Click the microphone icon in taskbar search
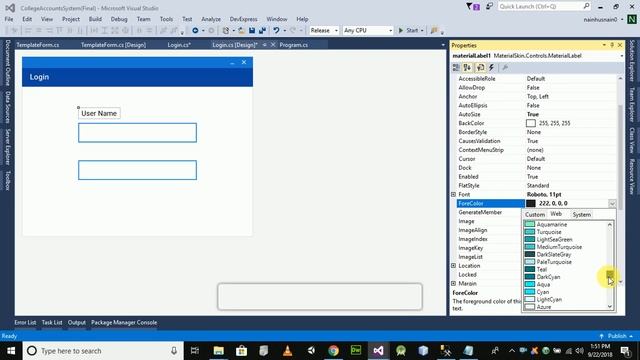This screenshot has height=360, width=640. pyautogui.click(x=174, y=351)
